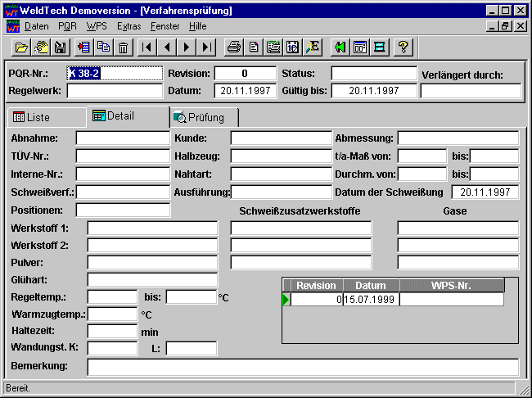The width and height of the screenshot is (532, 398).
Task: Click the Datum der Schweißung date field
Action: coord(485,192)
